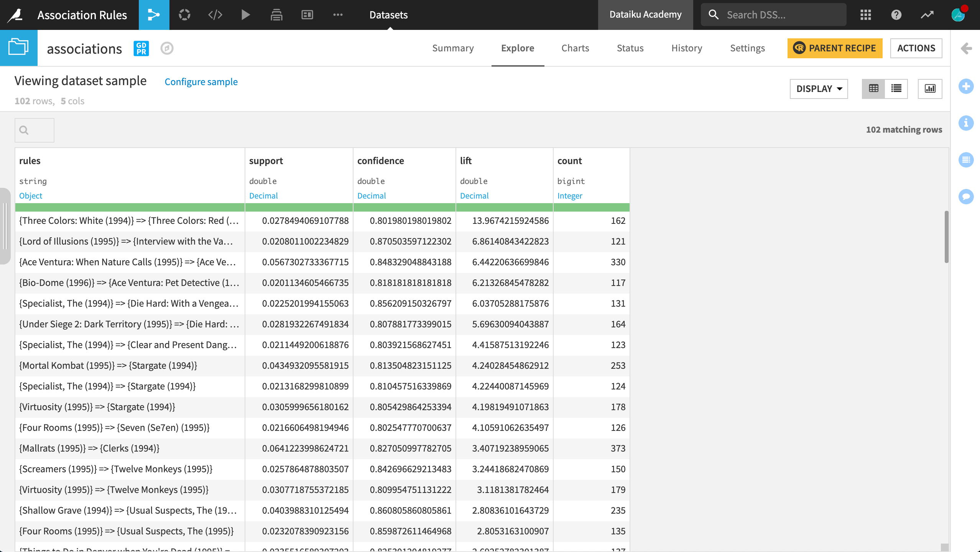
Task: Click the compass discussion icon beside associations
Action: click(167, 49)
